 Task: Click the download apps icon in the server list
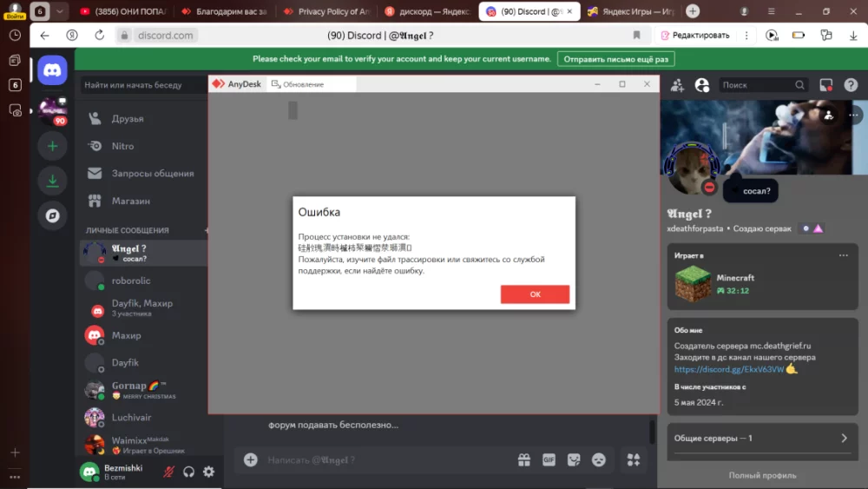pos(53,181)
